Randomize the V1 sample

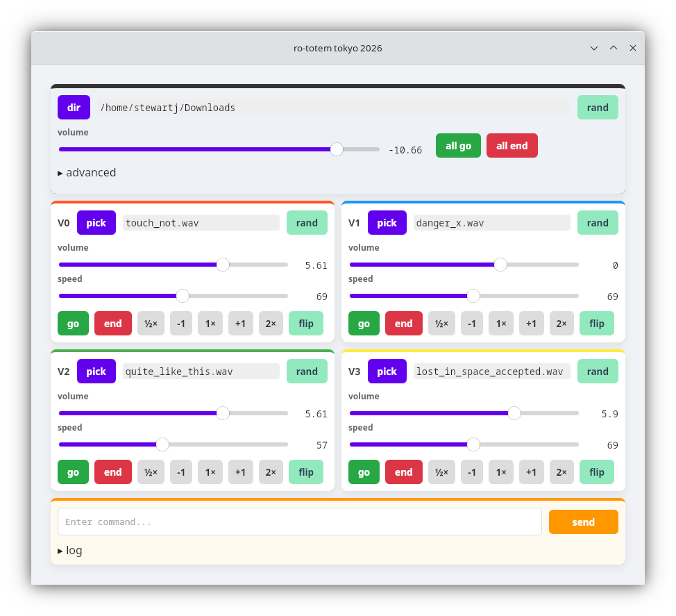pos(598,223)
